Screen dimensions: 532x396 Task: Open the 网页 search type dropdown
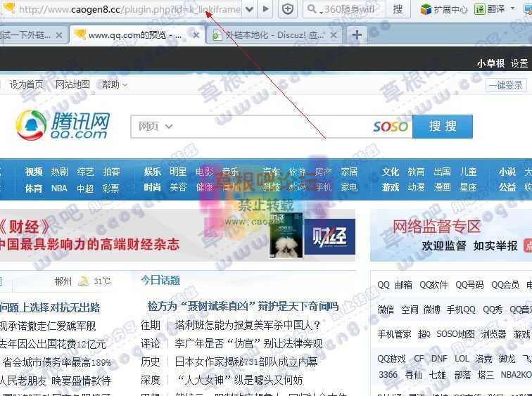[x=156, y=127]
